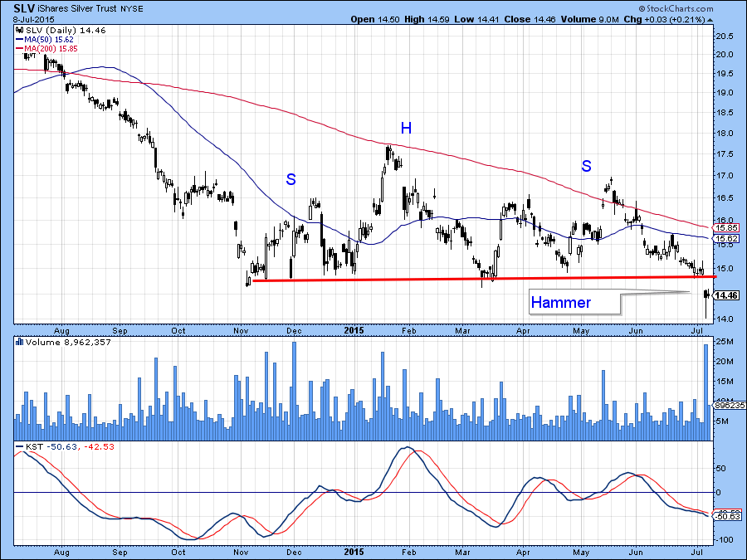Click the 14.46 last price tag
Viewport: 747px width, 560px height.
tap(726, 295)
